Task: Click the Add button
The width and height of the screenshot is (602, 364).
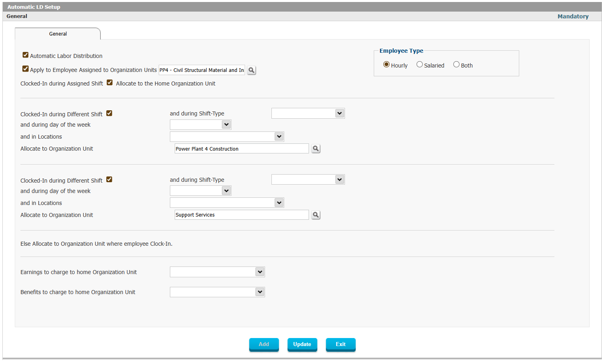Action: pos(264,344)
